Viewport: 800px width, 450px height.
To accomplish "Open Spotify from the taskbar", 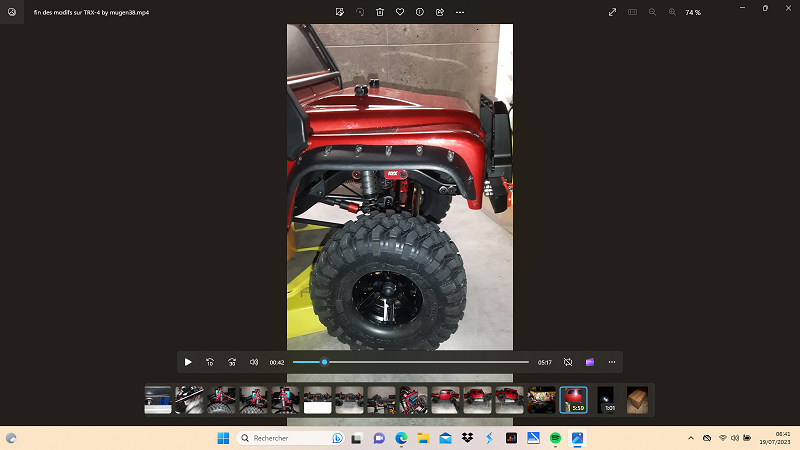I will pos(555,438).
